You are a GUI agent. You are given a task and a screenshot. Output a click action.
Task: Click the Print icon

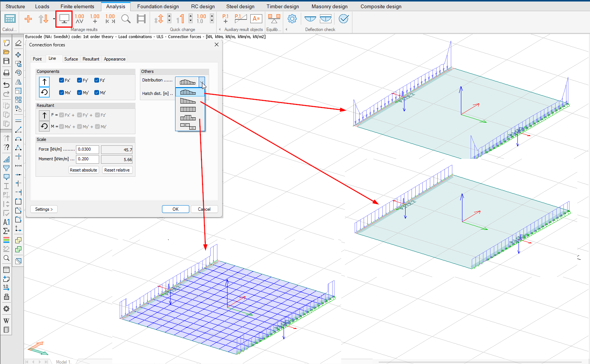coord(6,73)
